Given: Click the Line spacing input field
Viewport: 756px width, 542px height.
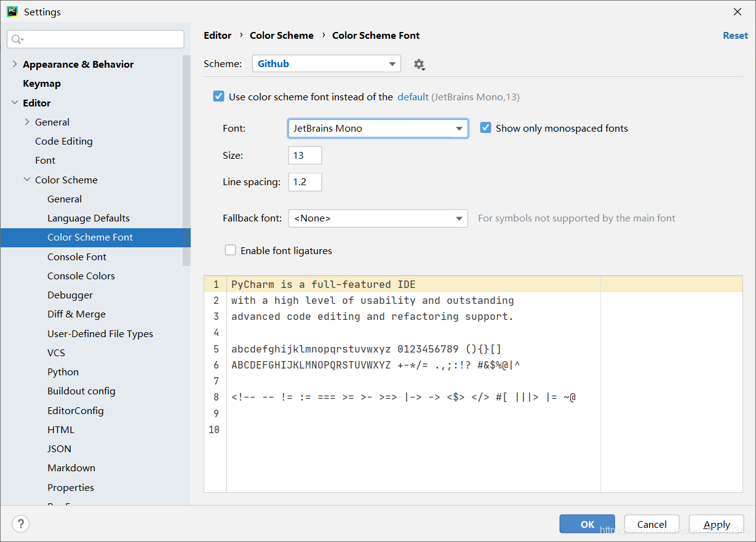Looking at the screenshot, I should pos(304,181).
